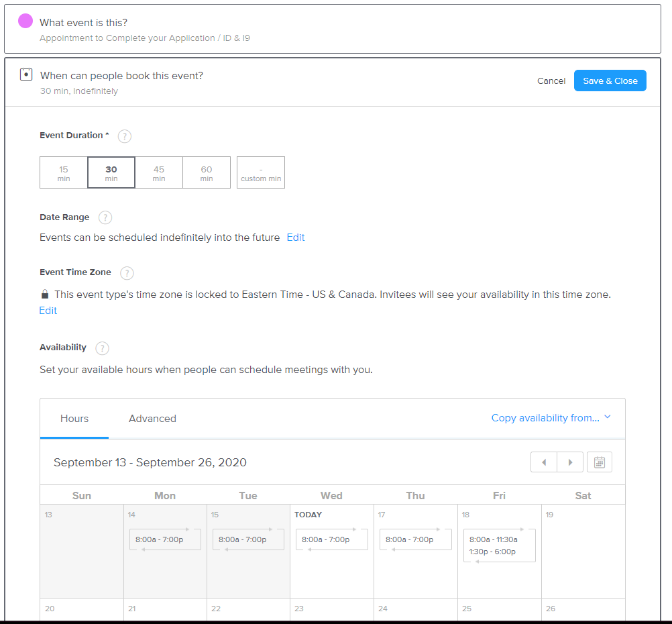Click the TODAY label
The image size is (672, 624).
point(308,515)
